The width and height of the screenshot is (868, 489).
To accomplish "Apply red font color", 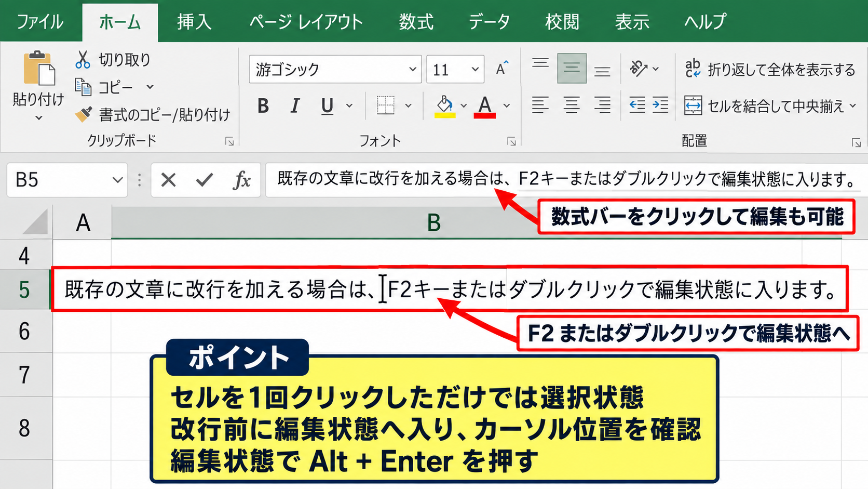I will click(485, 107).
